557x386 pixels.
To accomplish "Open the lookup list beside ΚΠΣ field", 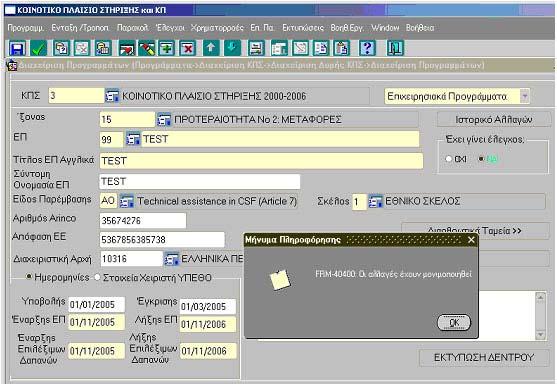I will 112,96.
